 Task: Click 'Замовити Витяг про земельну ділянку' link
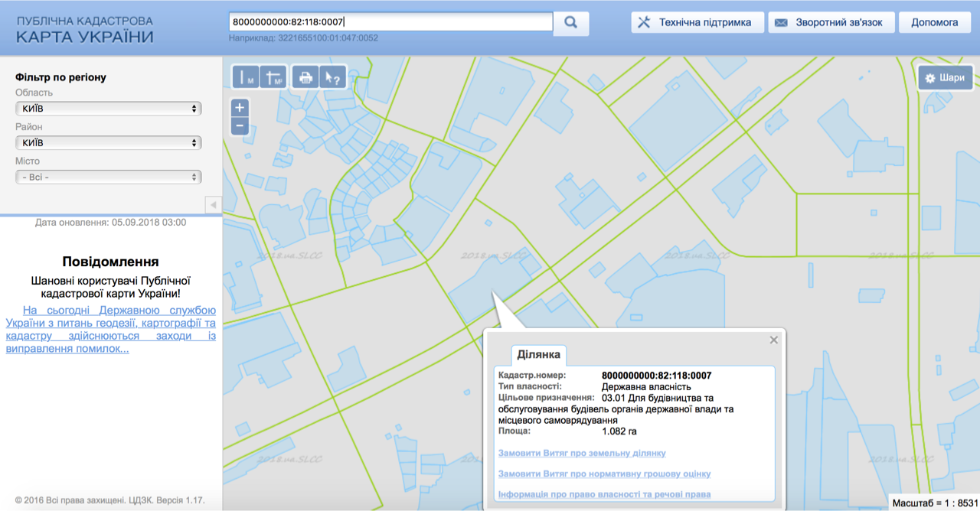tap(582, 454)
